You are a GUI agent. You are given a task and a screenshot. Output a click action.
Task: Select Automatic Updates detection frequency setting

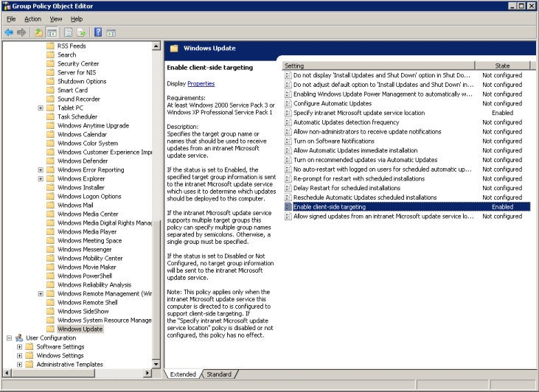point(346,122)
